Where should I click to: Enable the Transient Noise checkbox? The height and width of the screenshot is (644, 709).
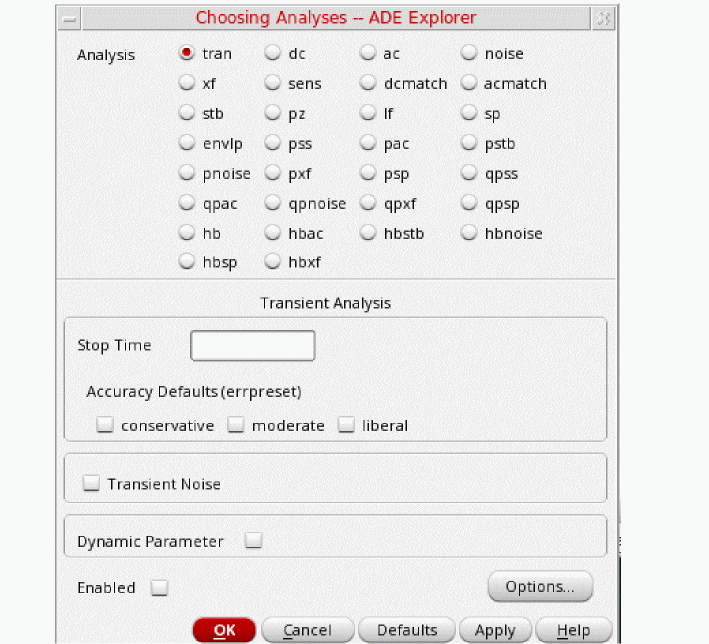[x=91, y=483]
